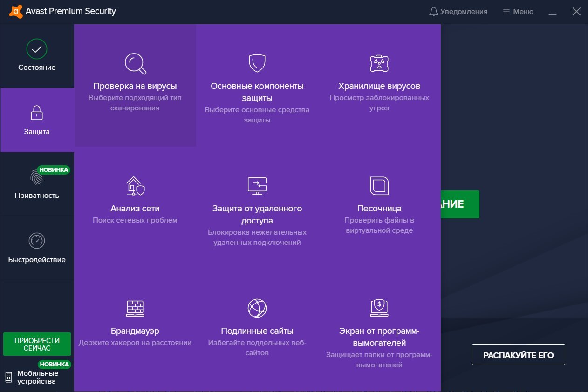Open Проверка на вирусы tile title
This screenshot has height=392, width=588.
(x=135, y=86)
